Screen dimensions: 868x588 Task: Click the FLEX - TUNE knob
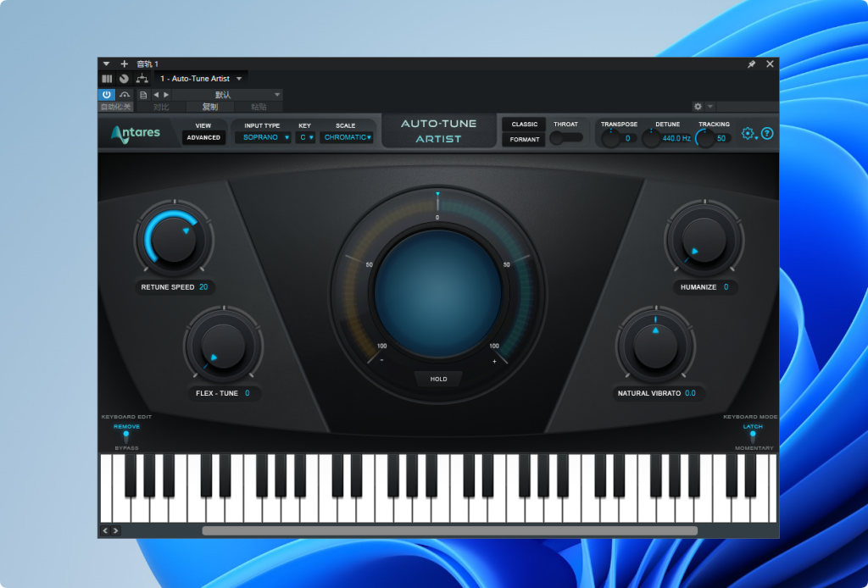pos(223,346)
